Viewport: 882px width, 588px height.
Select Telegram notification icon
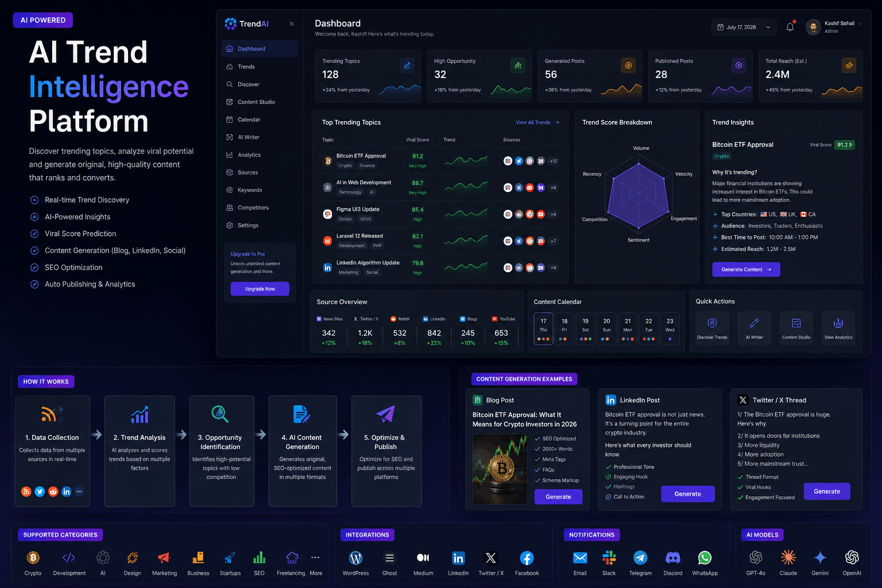640,558
